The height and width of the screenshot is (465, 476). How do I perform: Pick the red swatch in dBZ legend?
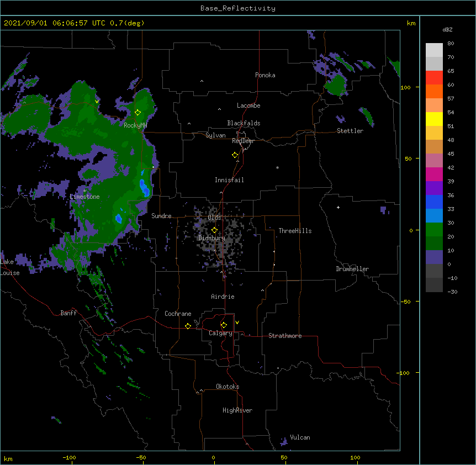pyautogui.click(x=434, y=78)
